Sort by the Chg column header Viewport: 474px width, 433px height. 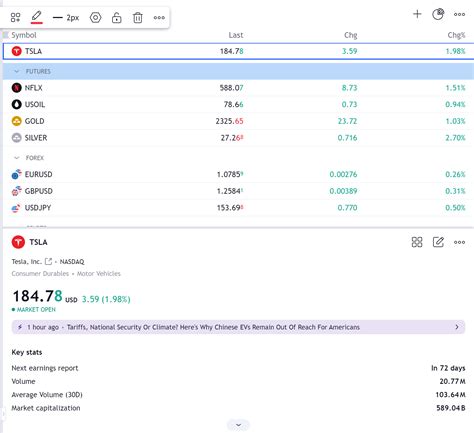pos(350,35)
